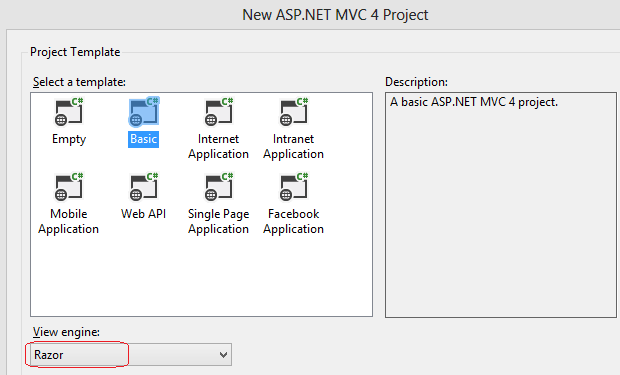This screenshot has height=375, width=620.
Task: Choose the Web API template icon
Action: coord(144,187)
